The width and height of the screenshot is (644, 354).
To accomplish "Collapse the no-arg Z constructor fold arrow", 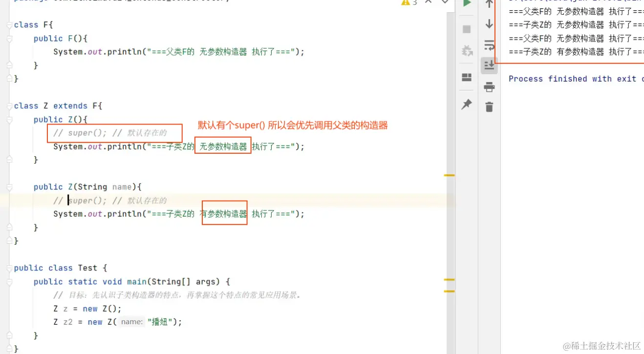I will pos(9,119).
